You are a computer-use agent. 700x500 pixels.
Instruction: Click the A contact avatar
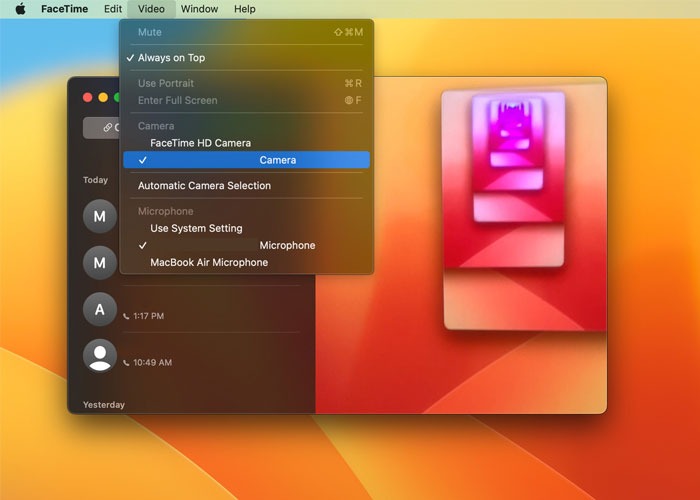click(100, 309)
